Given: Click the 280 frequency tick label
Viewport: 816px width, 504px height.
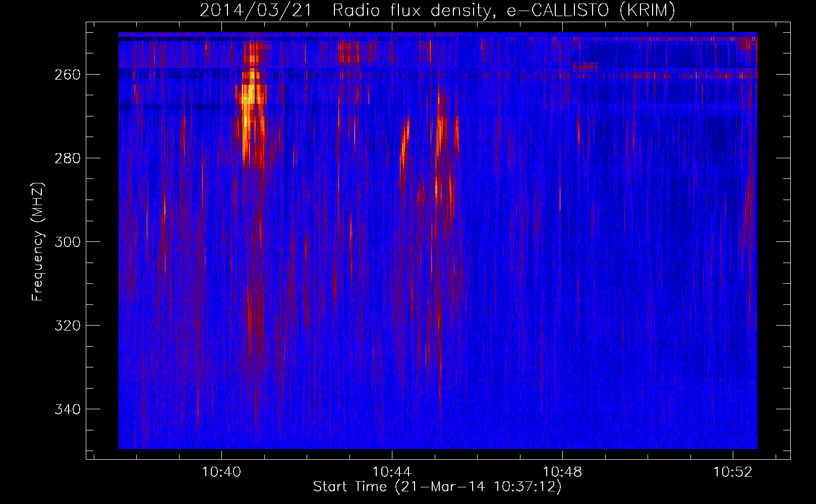Looking at the screenshot, I should coord(68,158).
